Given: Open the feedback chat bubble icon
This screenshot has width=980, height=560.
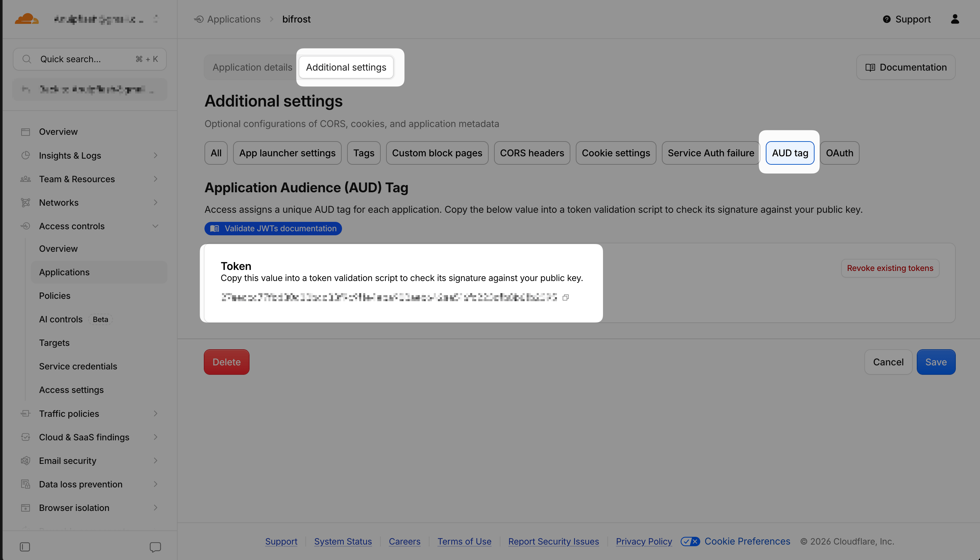Looking at the screenshot, I should (155, 547).
